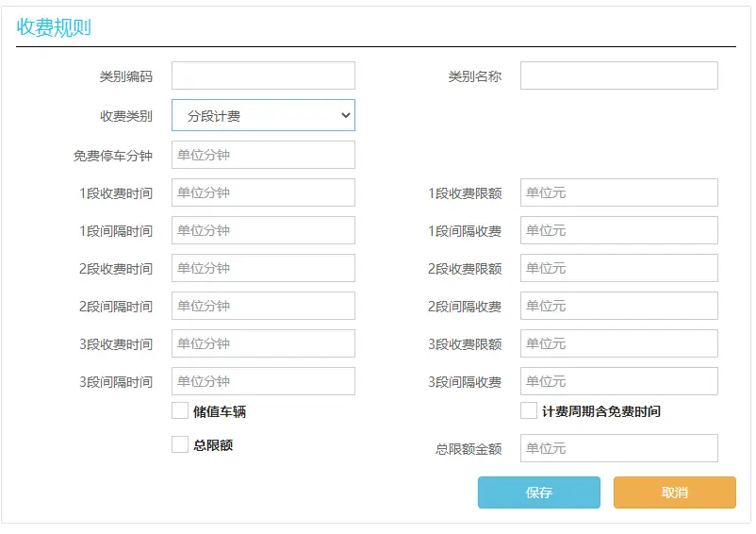Click the 1段间隔时间 input
The height and width of the screenshot is (534, 756).
click(263, 230)
